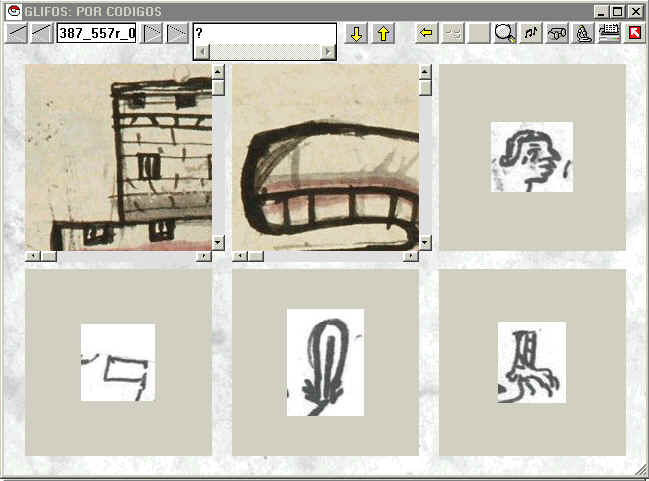Select the head profile glyph thumbnail
This screenshot has height=481, width=649.
pyautogui.click(x=531, y=157)
